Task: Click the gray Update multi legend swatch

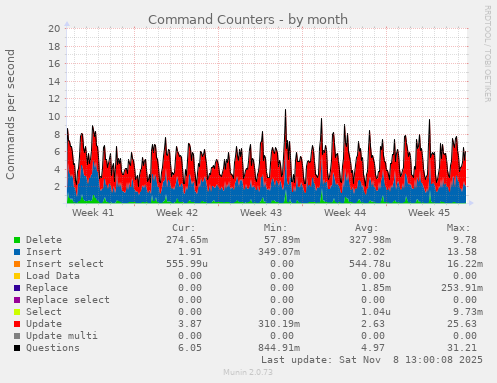Action: click(17, 336)
